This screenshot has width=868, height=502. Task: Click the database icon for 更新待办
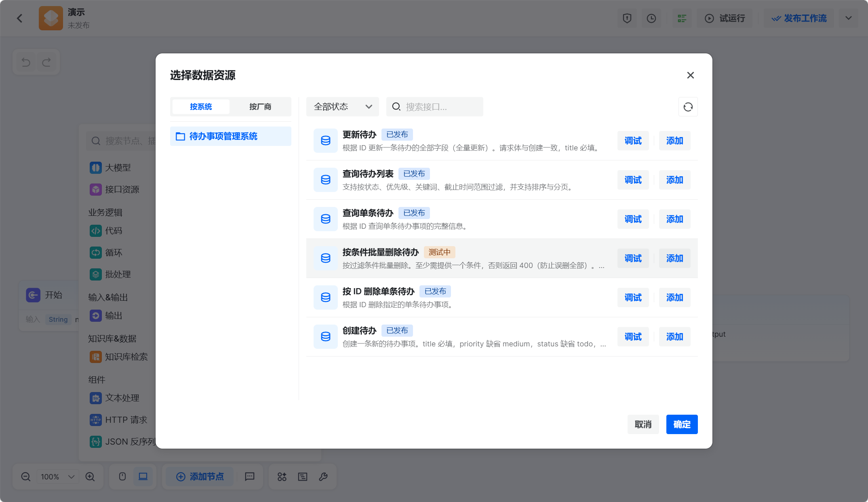coord(325,141)
